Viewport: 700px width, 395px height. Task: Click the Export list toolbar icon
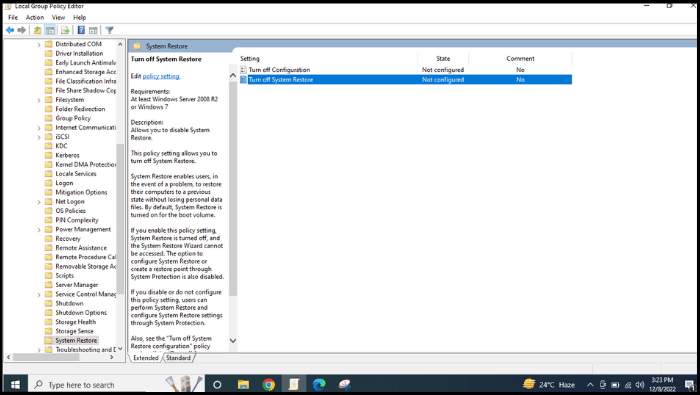tap(65, 30)
